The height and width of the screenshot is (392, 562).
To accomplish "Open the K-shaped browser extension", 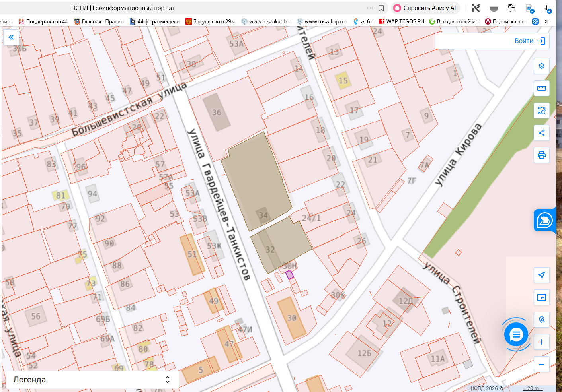I will [476, 8].
